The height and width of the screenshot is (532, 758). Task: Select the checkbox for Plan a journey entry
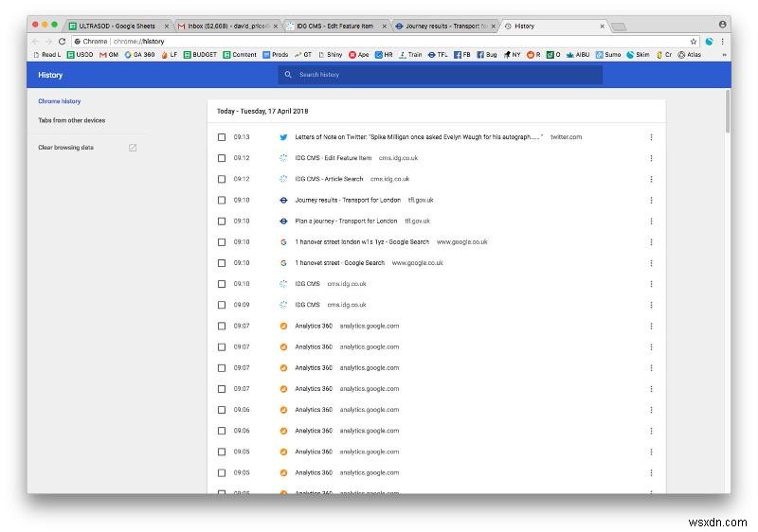(222, 221)
